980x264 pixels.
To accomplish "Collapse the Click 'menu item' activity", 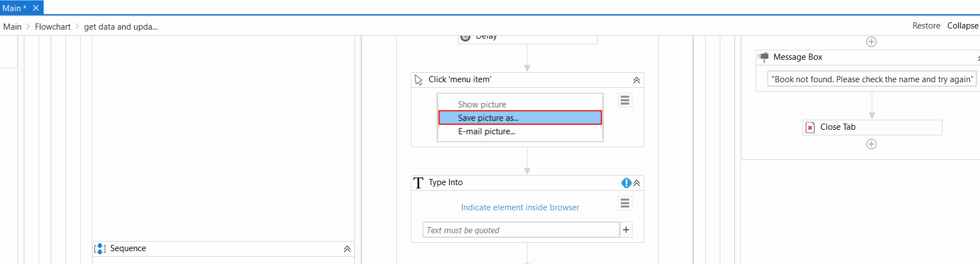I will (x=636, y=80).
